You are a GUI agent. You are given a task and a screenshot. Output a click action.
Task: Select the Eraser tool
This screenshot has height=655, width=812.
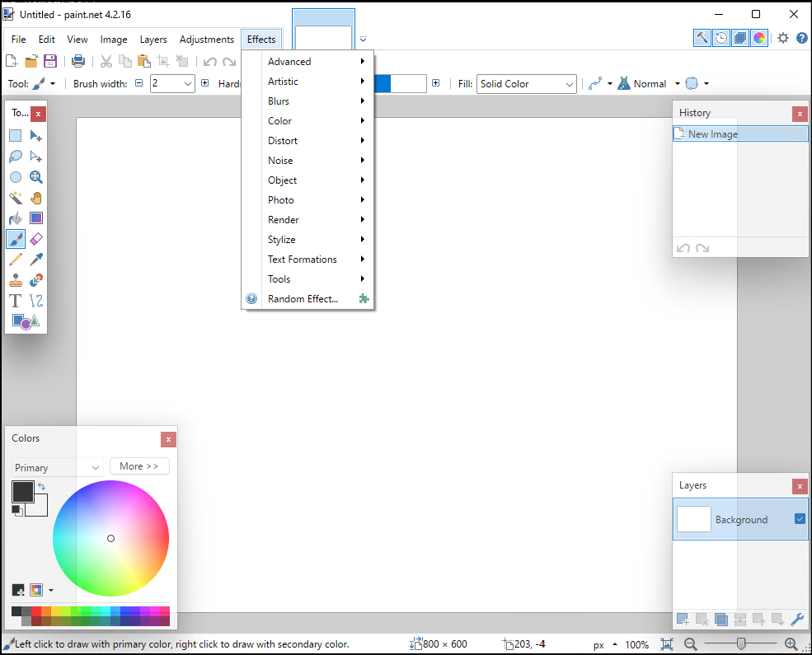[x=36, y=239]
